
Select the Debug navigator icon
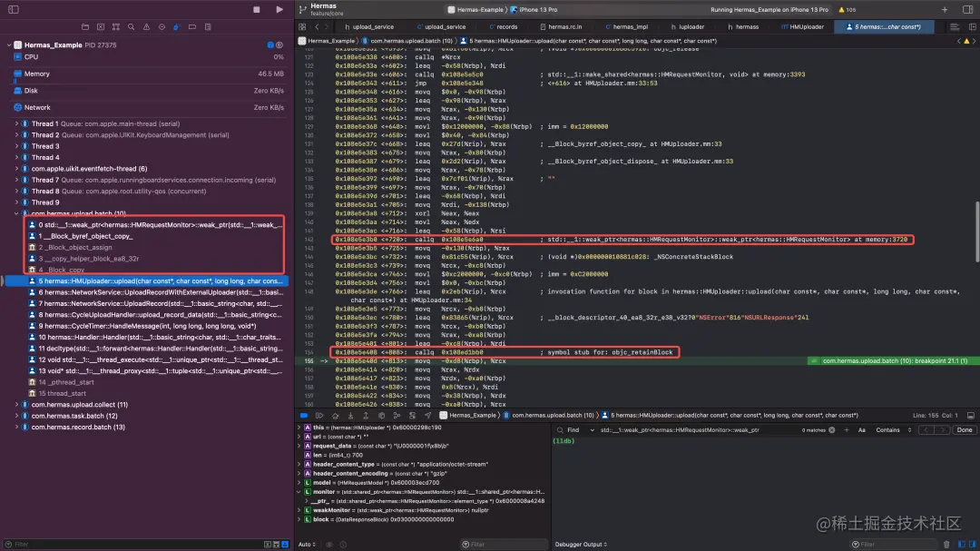pyautogui.click(x=176, y=27)
